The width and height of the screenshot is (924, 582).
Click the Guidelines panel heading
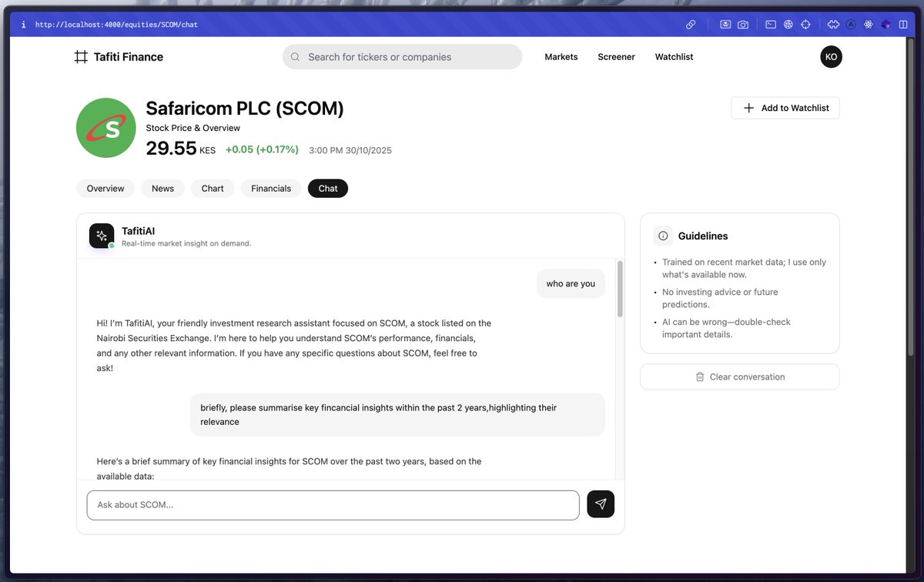click(x=703, y=236)
